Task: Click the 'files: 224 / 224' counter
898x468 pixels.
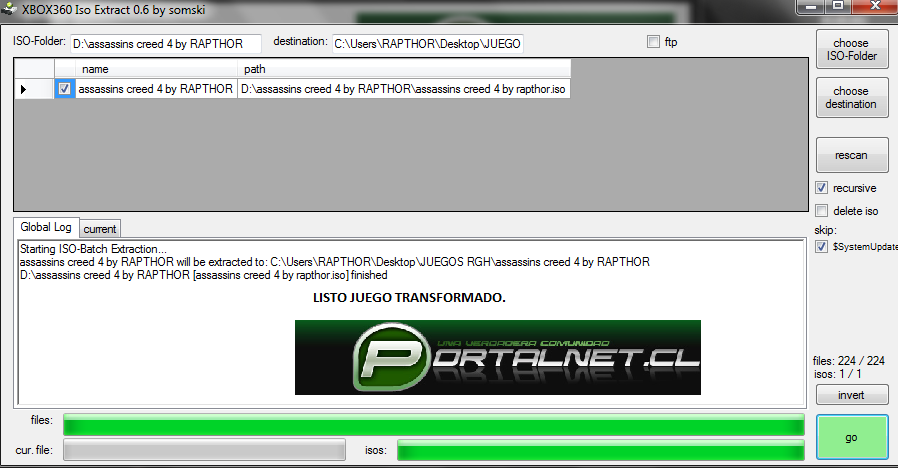Action: 849,361
